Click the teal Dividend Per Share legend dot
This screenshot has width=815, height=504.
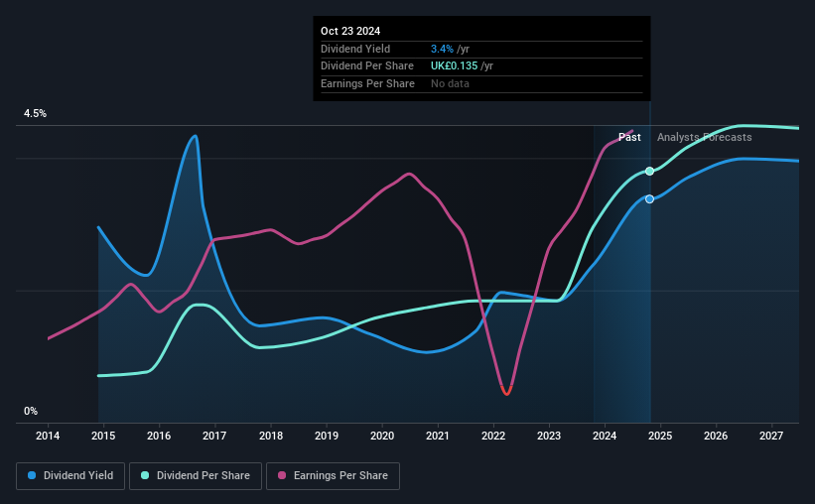145,475
